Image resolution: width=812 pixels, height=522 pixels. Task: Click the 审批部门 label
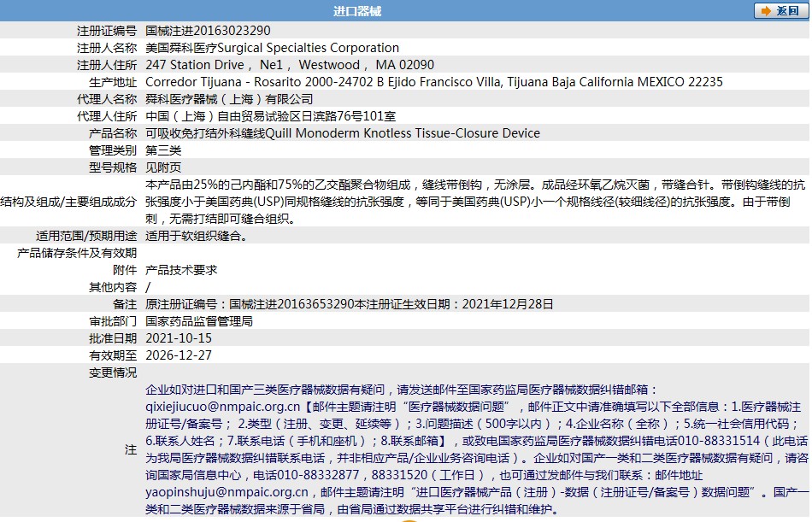tap(113, 321)
